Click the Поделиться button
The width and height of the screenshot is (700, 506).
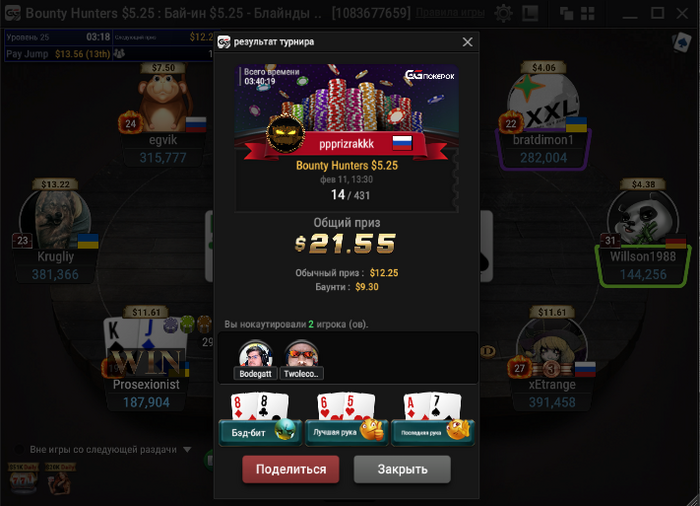pos(291,469)
